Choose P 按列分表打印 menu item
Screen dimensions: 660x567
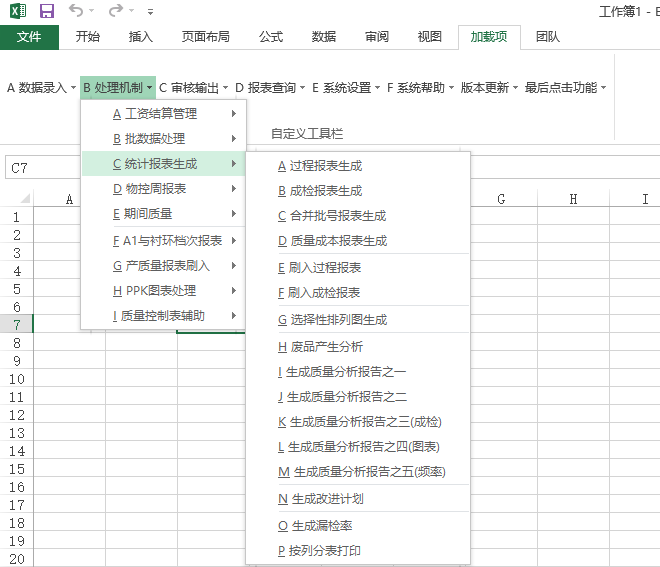click(319, 551)
